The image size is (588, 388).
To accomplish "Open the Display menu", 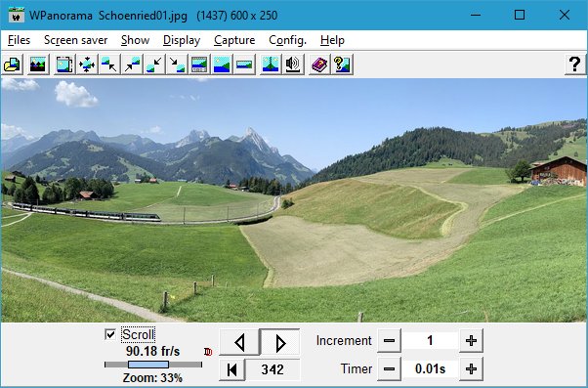I will [x=182, y=40].
